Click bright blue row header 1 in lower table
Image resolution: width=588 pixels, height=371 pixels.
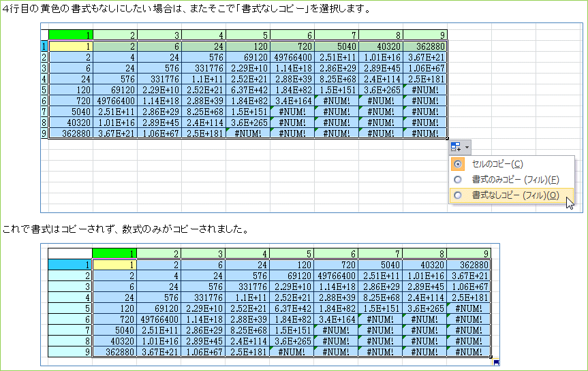pos(69,265)
